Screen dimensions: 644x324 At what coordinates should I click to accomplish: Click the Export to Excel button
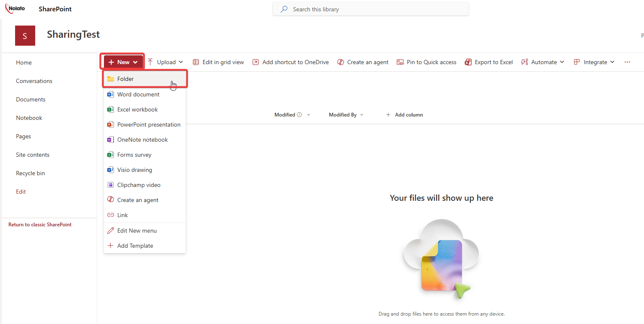coord(489,62)
